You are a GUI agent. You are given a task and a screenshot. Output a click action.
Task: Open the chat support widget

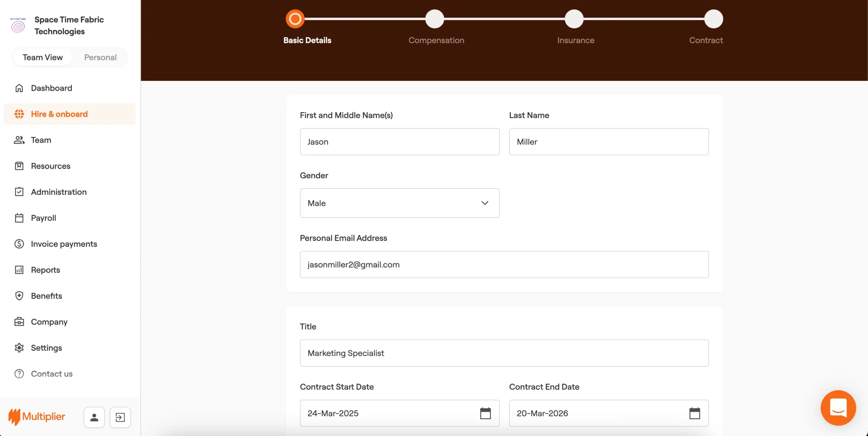click(838, 408)
